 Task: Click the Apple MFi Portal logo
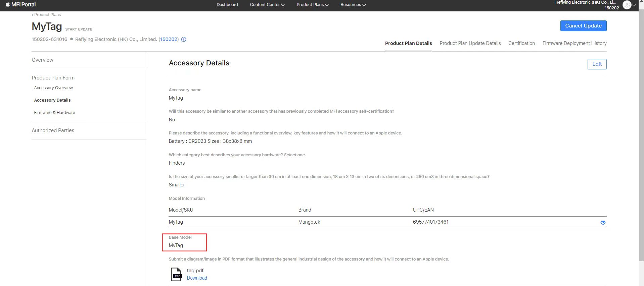pyautogui.click(x=20, y=5)
